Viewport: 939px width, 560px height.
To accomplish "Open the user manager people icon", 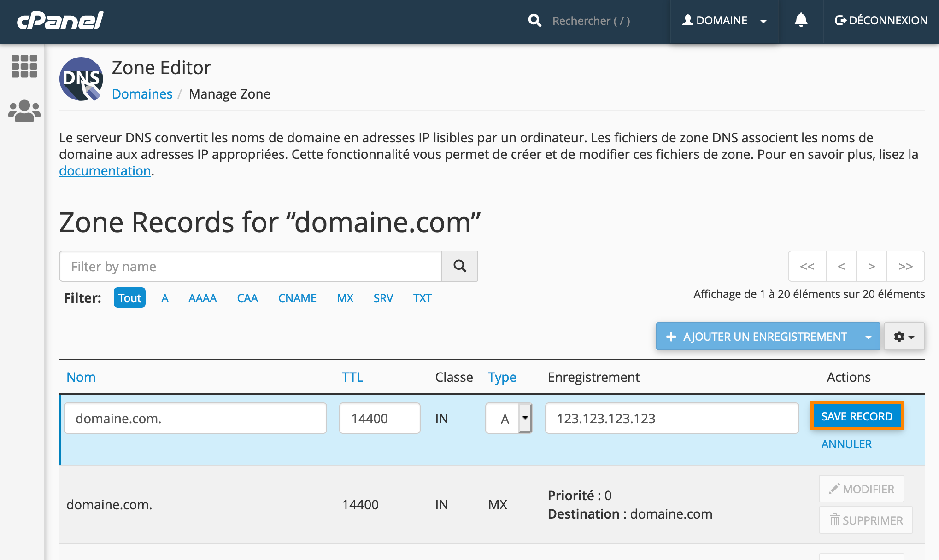I will point(24,111).
